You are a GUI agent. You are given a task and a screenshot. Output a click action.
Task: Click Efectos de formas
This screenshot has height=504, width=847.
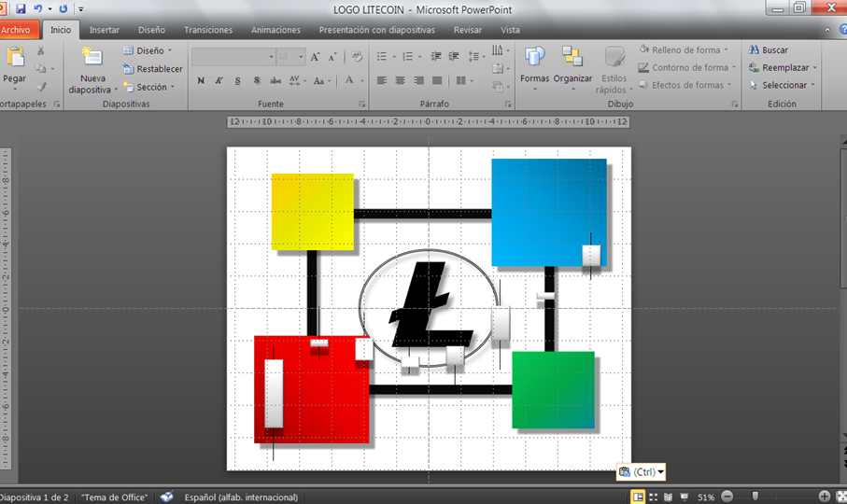(685, 85)
